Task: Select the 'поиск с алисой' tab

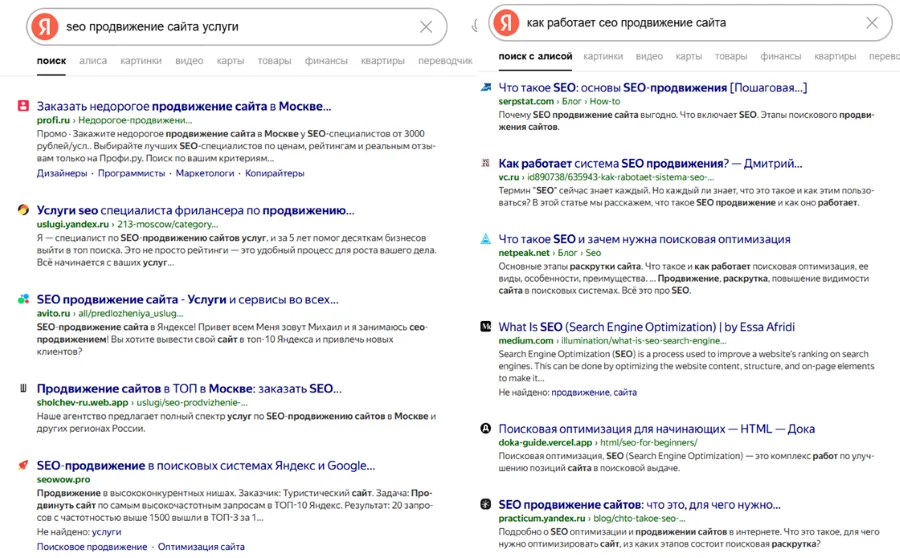Action: pyautogui.click(x=536, y=56)
